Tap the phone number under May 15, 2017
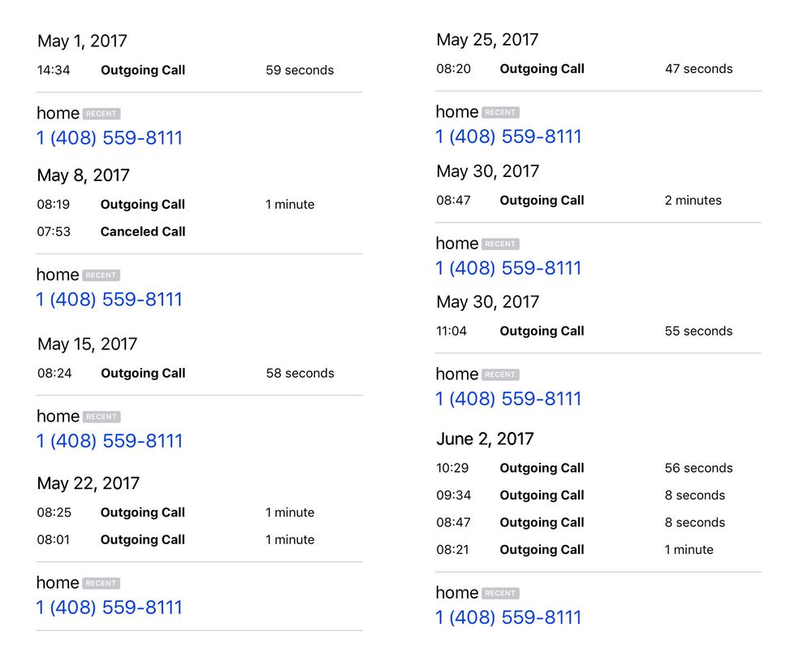This screenshot has height=666, width=812. click(x=110, y=441)
